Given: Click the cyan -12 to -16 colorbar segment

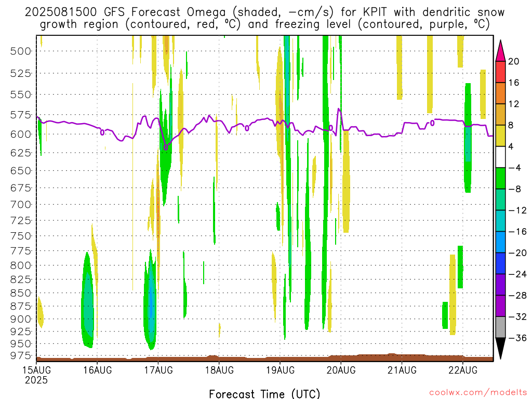Looking at the screenshot, I should tap(500, 221).
